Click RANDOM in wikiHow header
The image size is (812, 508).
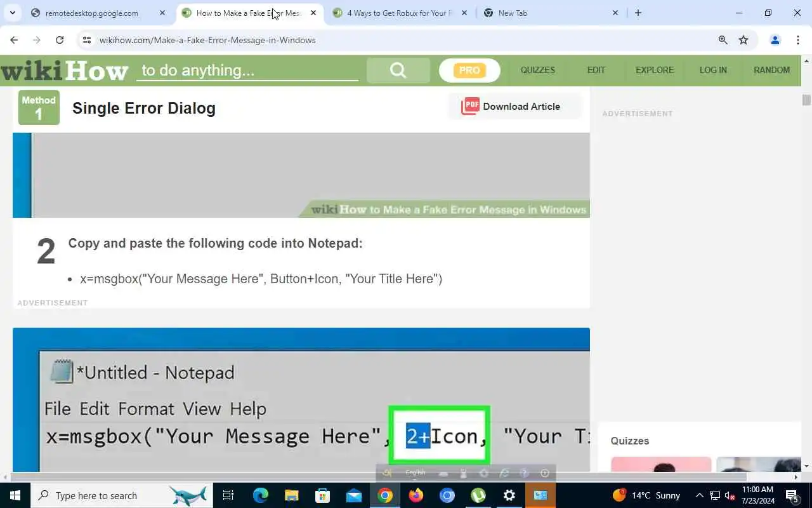[x=771, y=70]
